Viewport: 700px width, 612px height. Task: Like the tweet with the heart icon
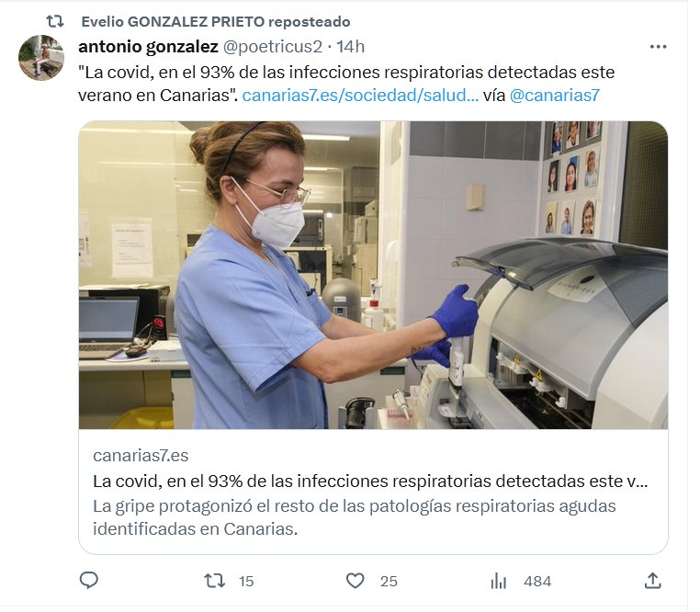click(356, 580)
